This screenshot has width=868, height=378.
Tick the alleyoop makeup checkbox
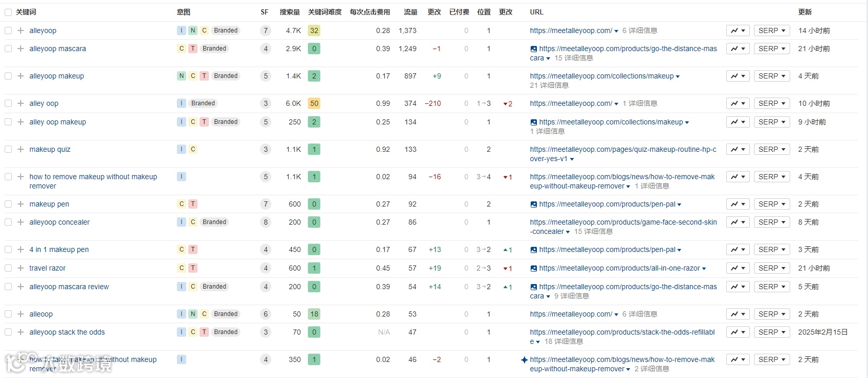(8, 76)
